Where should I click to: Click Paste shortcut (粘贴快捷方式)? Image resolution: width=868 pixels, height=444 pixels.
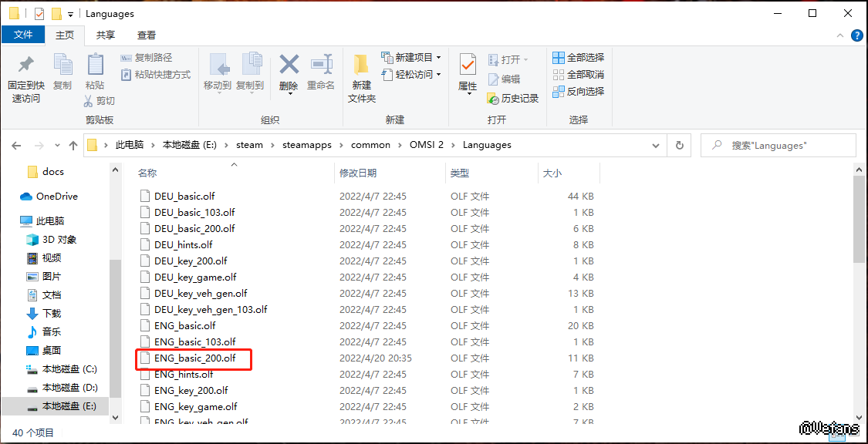156,74
